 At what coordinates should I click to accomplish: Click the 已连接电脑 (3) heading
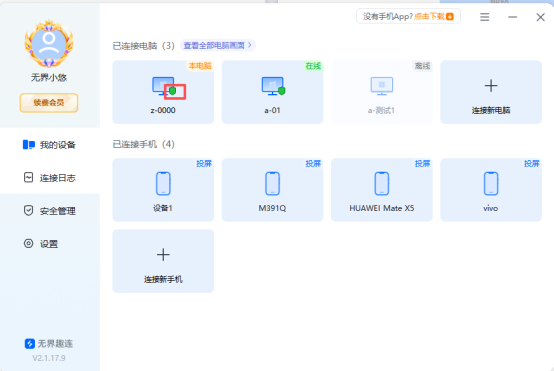(x=143, y=46)
